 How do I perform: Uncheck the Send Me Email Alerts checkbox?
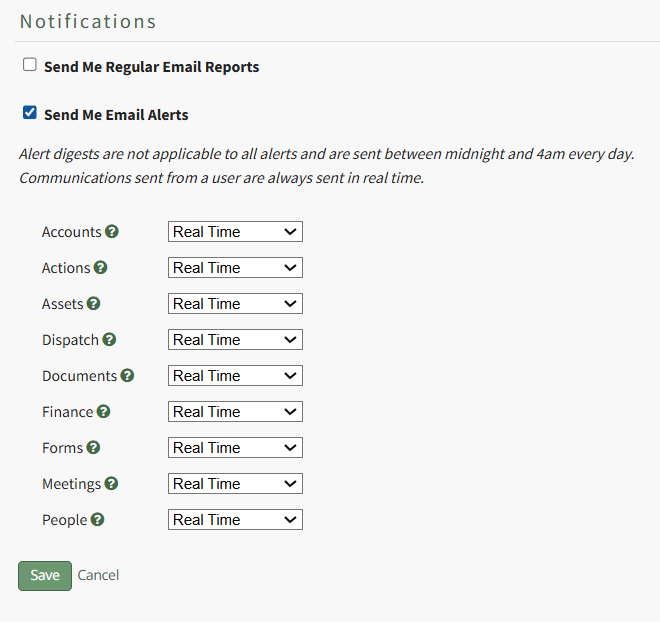(x=30, y=113)
